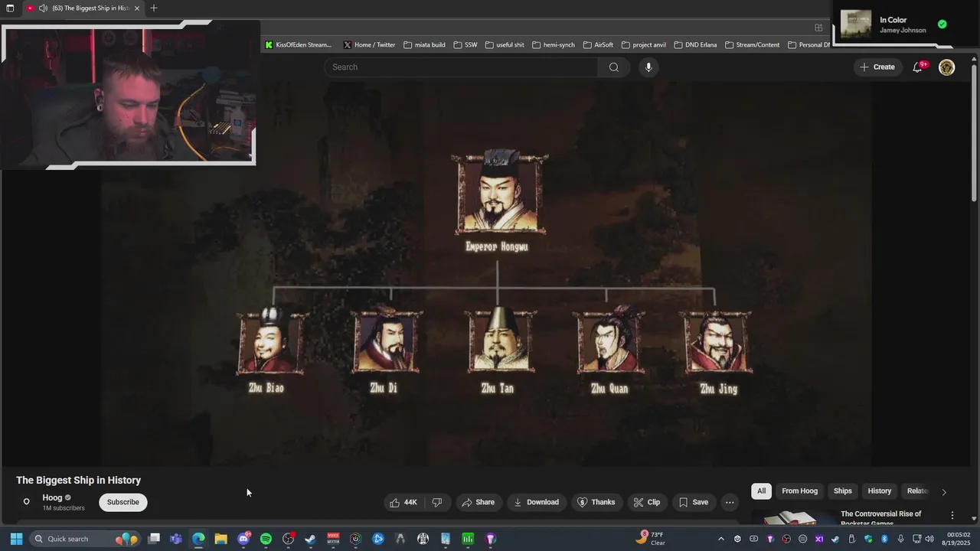The height and width of the screenshot is (551, 980).
Task: Open volume control in system tray
Action: click(929, 539)
